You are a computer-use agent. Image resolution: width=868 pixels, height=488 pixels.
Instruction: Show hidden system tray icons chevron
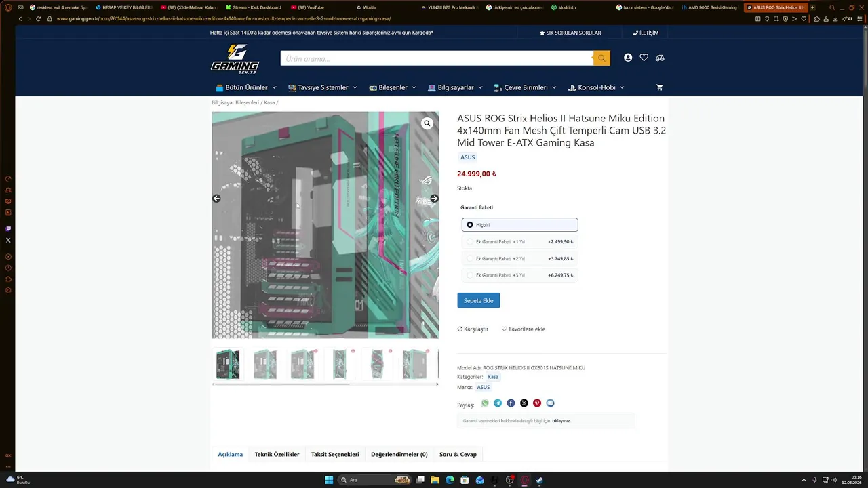(x=804, y=480)
